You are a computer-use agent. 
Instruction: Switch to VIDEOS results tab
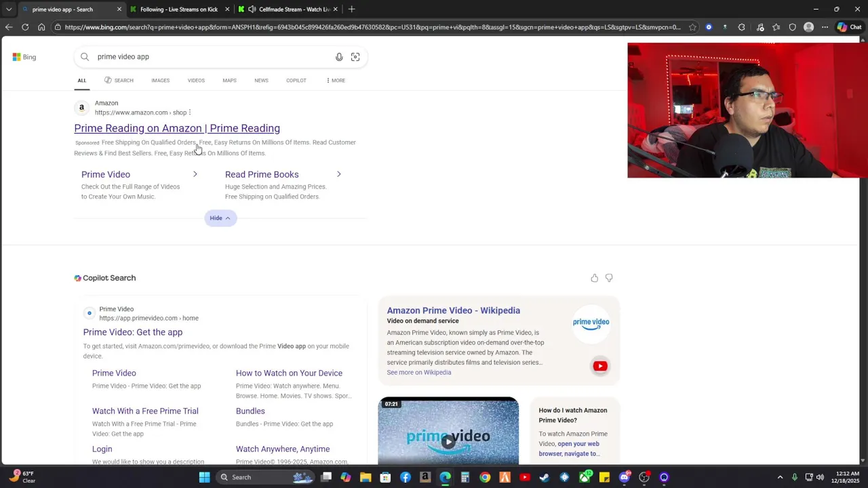point(196,80)
